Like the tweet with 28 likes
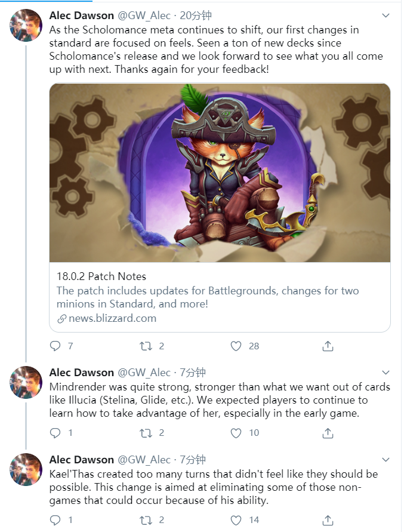 coord(236,346)
